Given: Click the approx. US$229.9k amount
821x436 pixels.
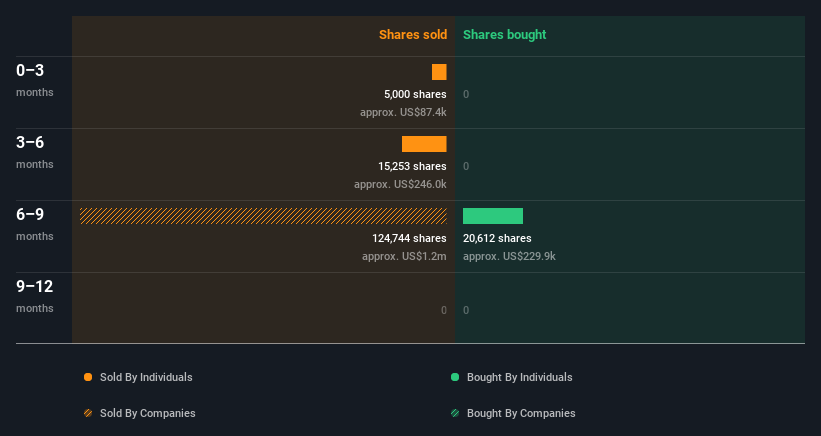Looking at the screenshot, I should [x=509, y=256].
